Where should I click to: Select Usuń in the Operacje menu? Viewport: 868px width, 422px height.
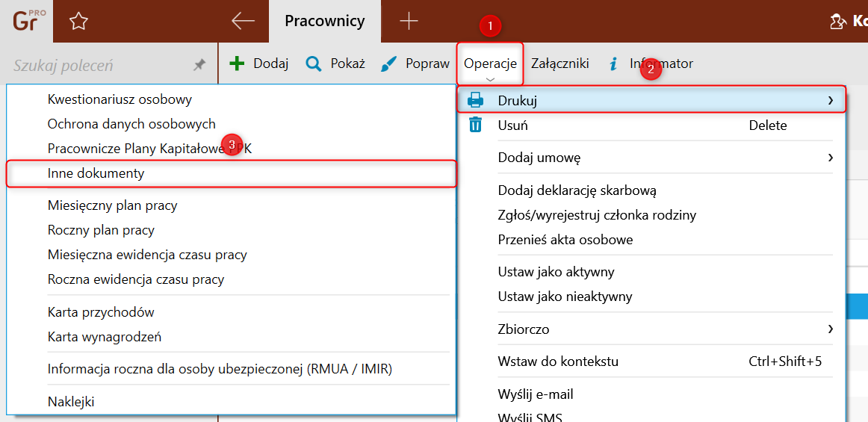pos(651,125)
